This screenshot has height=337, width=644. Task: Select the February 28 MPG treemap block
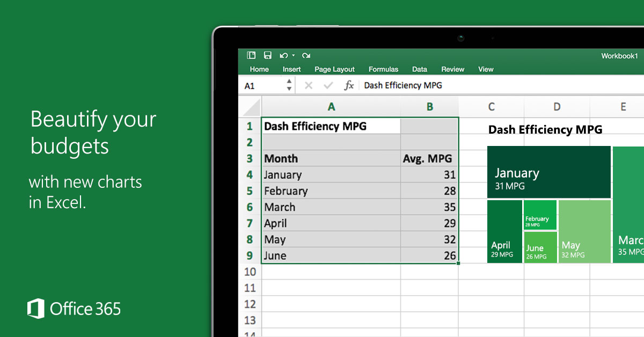pyautogui.click(x=540, y=215)
